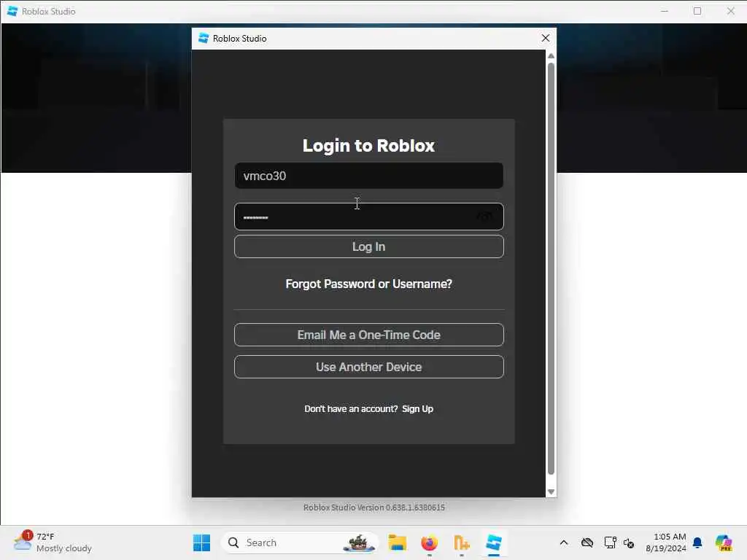Close the Roblox Studio login dialog
The height and width of the screenshot is (560, 747).
(x=546, y=38)
